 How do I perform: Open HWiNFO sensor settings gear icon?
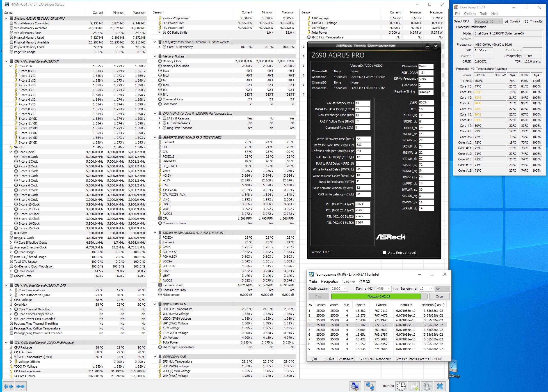coord(427,386)
